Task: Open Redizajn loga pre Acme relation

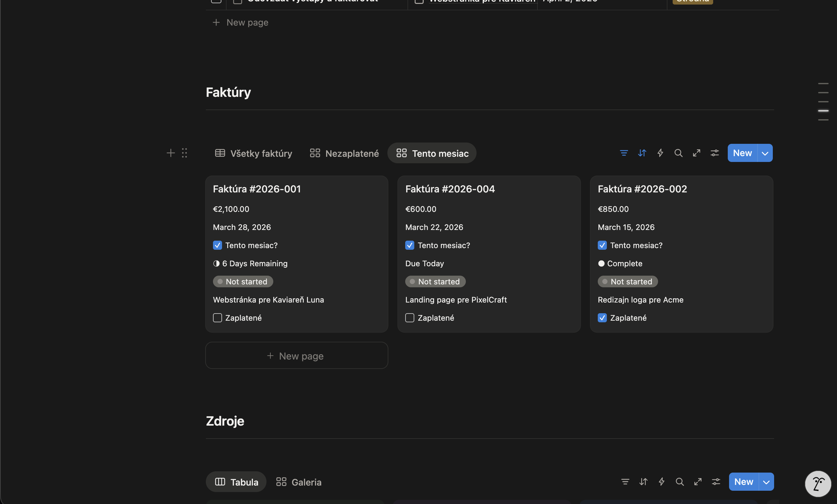Action: (641, 300)
